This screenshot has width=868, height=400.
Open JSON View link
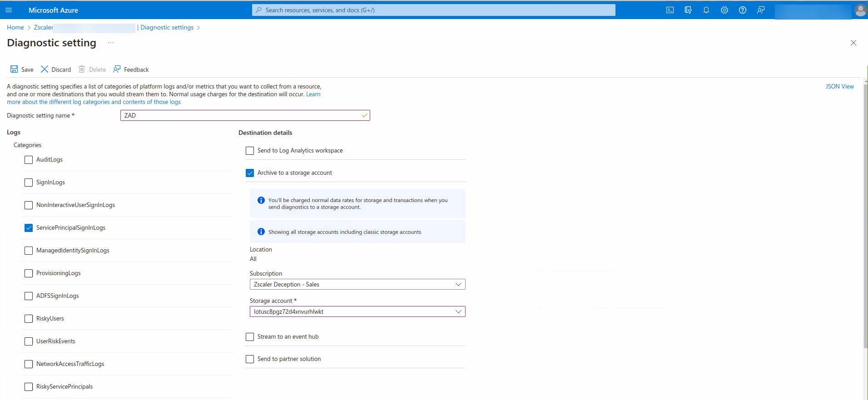coord(839,86)
